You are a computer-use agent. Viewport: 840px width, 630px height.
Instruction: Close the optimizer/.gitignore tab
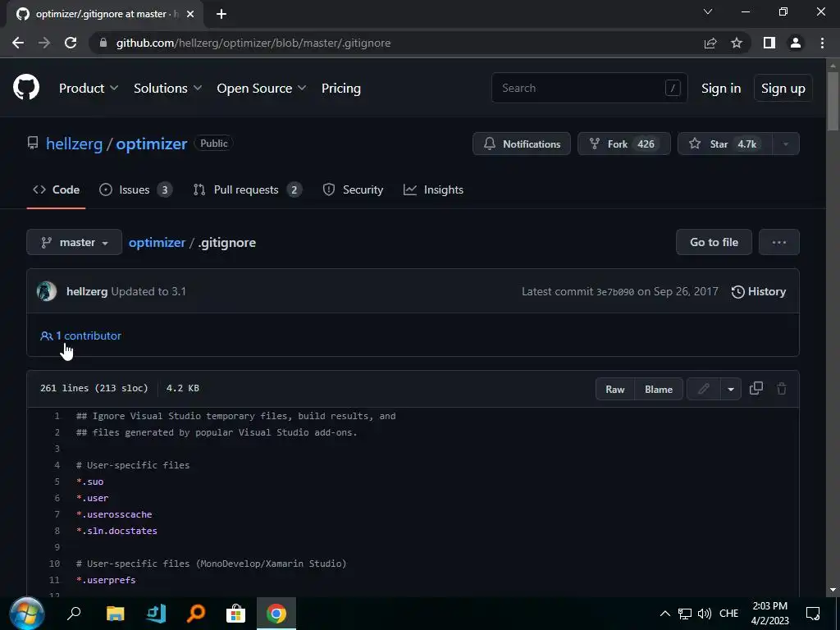pos(190,14)
